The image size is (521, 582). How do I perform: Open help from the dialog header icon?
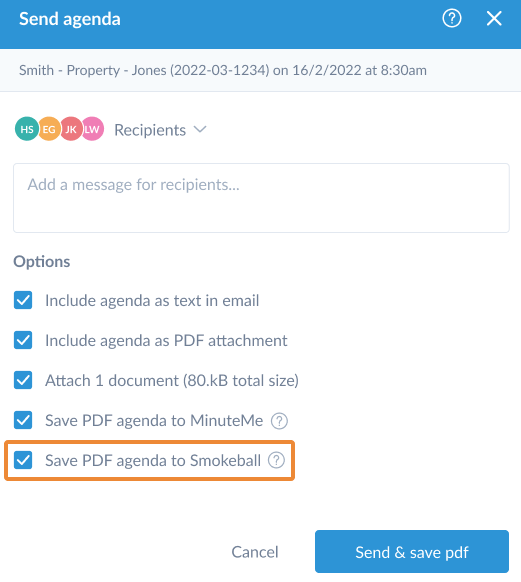[452, 18]
